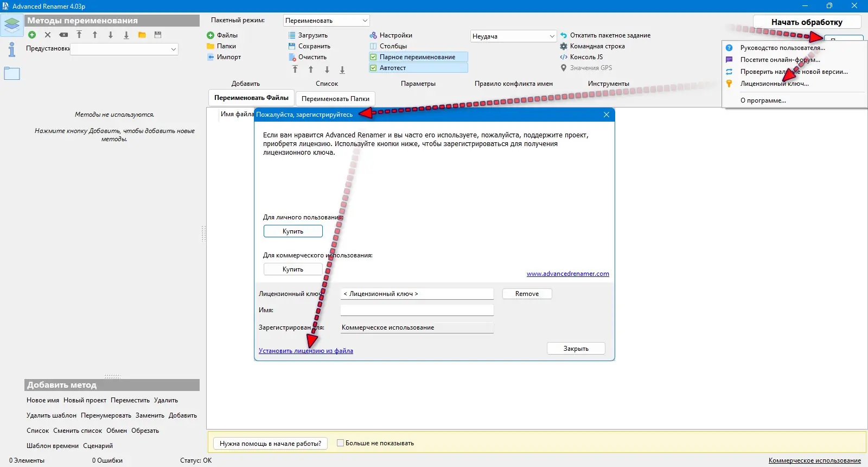Move list item to top arrow
This screenshot has width=868, height=467.
click(x=295, y=70)
